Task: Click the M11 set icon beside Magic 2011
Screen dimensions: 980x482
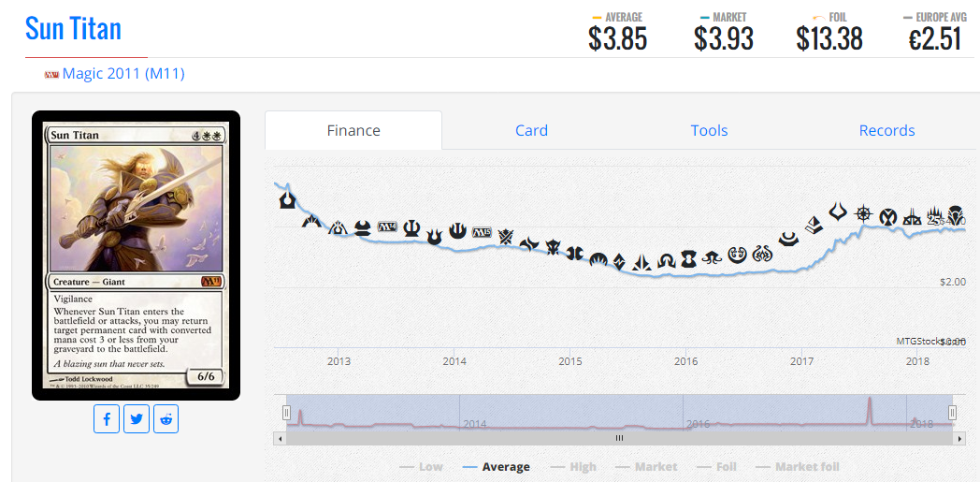Action: tap(51, 75)
